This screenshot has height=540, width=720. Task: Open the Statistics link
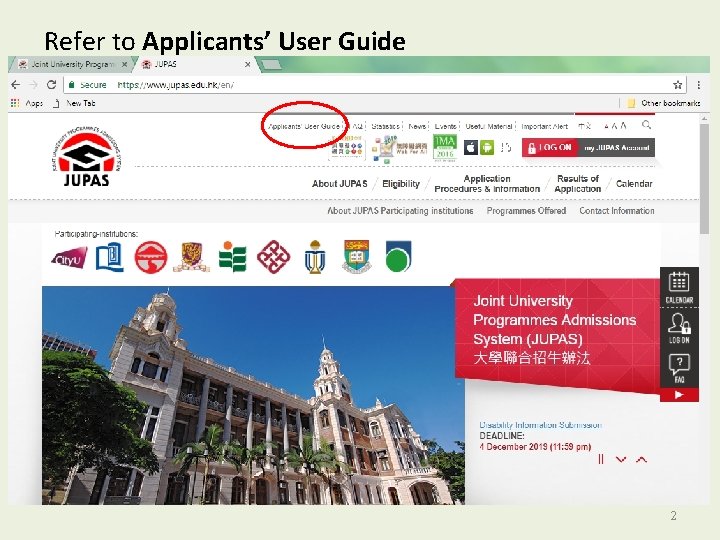pos(385,126)
